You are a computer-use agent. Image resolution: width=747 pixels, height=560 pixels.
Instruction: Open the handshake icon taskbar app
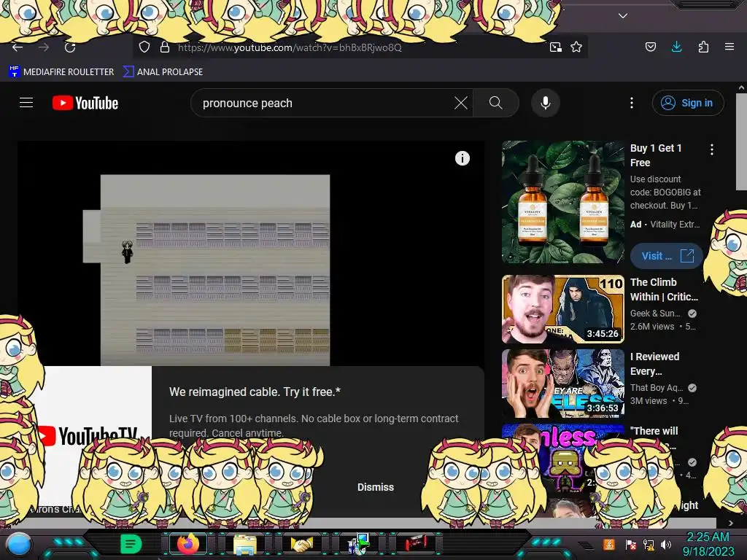point(302,544)
